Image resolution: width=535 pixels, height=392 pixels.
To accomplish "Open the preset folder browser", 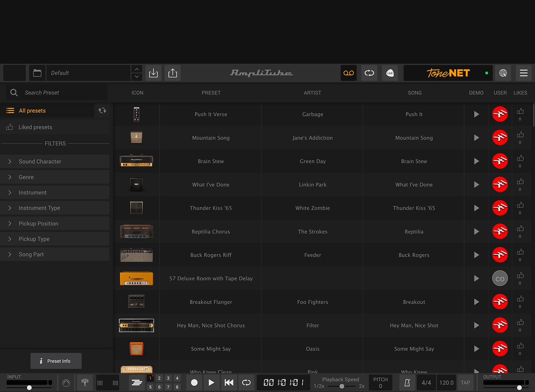I will (x=37, y=73).
